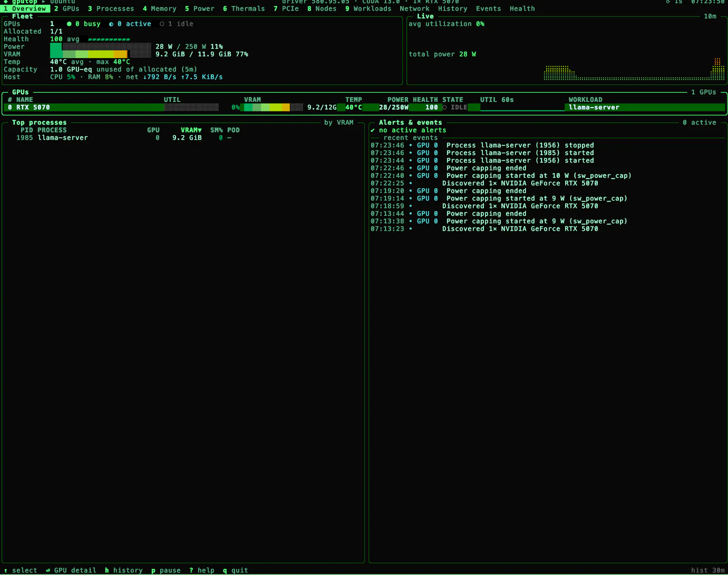This screenshot has width=728, height=575.
Task: Click the UTIL bar in the RTX 5070 row
Action: [x=191, y=107]
